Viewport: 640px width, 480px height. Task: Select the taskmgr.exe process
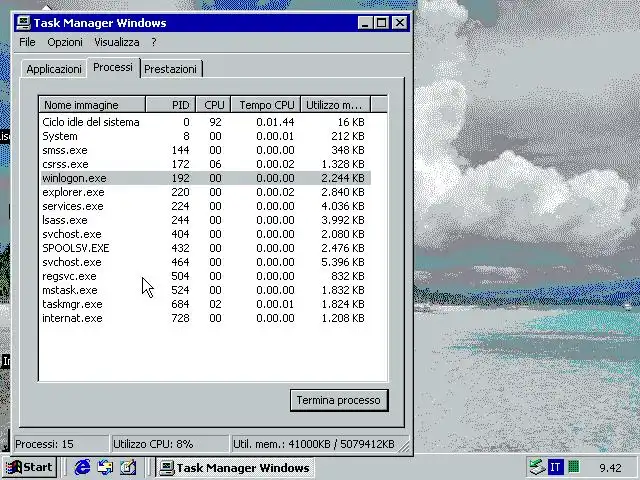pos(205,304)
